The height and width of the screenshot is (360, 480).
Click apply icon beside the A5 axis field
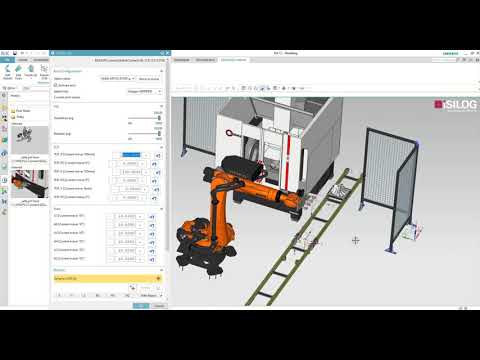pos(152,251)
